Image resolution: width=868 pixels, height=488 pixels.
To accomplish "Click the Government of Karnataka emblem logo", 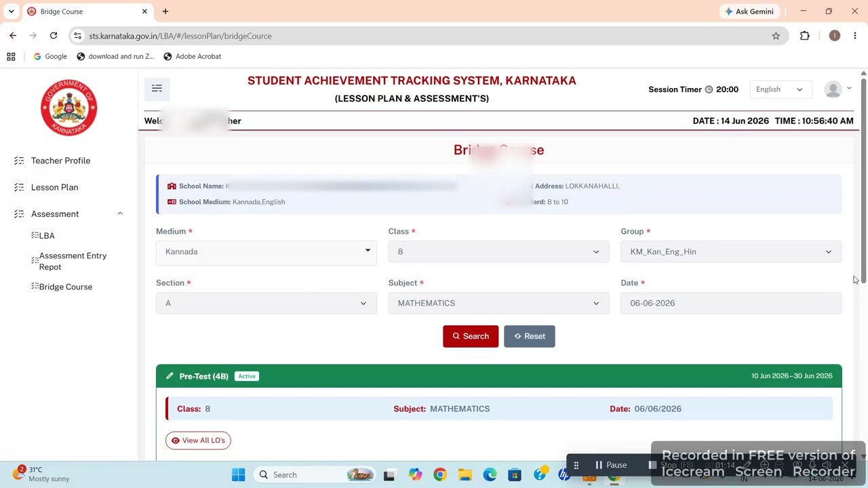I will (68, 108).
